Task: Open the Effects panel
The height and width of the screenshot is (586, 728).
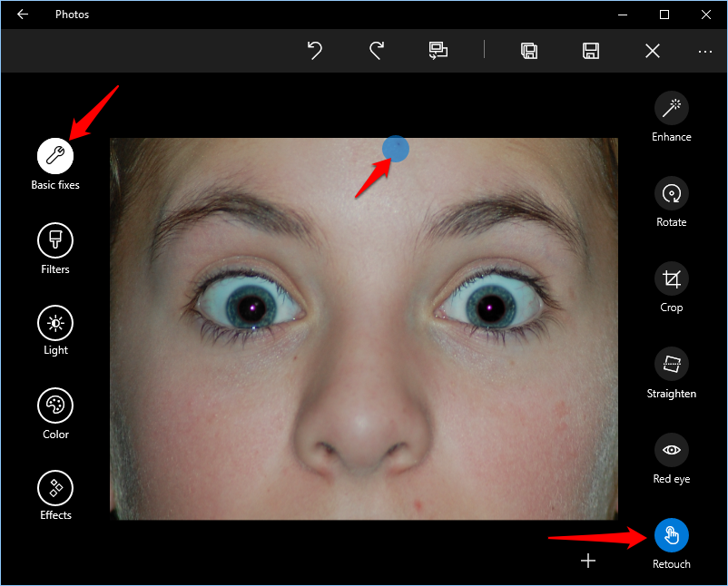Action: pyautogui.click(x=54, y=487)
